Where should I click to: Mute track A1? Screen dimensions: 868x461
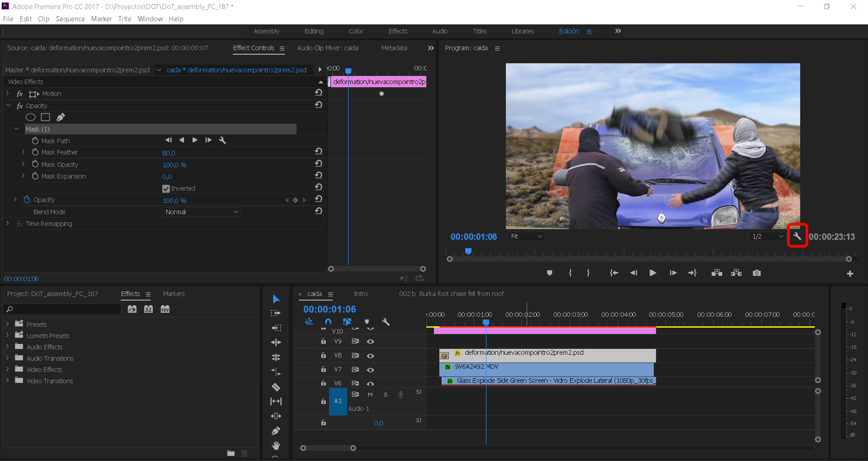click(x=370, y=395)
